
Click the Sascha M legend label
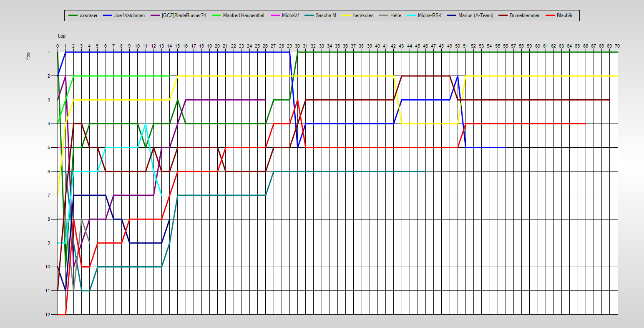[x=326, y=15]
